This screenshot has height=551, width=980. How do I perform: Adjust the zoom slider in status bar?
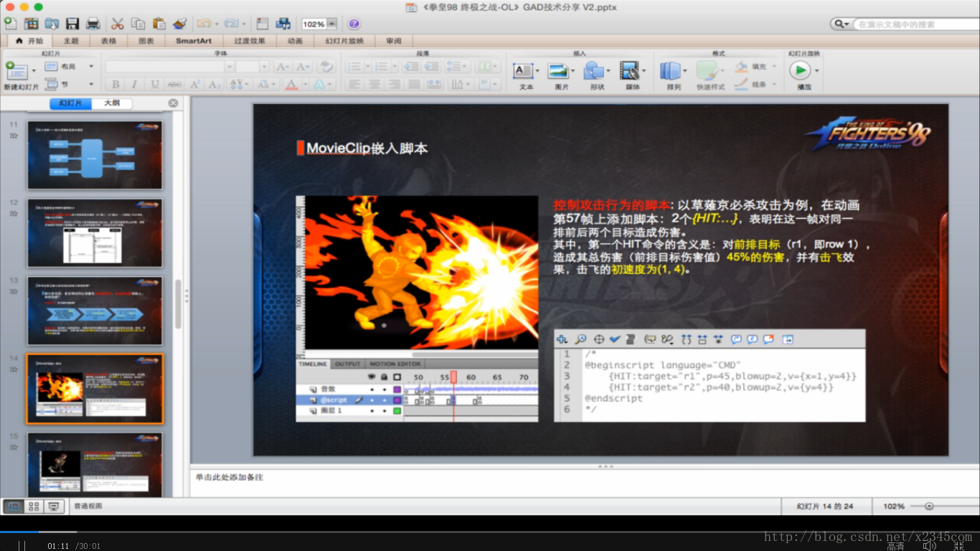pos(929,506)
